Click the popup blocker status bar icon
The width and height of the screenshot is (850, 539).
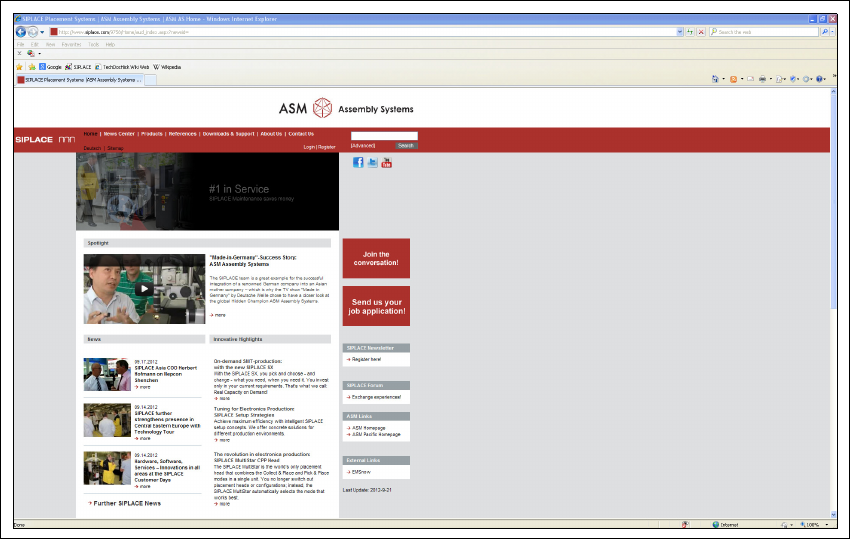pyautogui.click(x=685, y=525)
